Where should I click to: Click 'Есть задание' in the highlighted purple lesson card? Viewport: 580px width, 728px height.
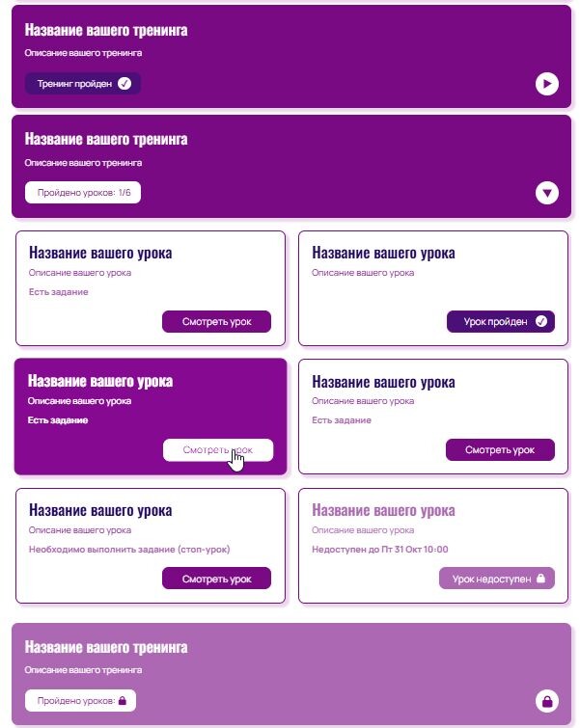tap(58, 420)
